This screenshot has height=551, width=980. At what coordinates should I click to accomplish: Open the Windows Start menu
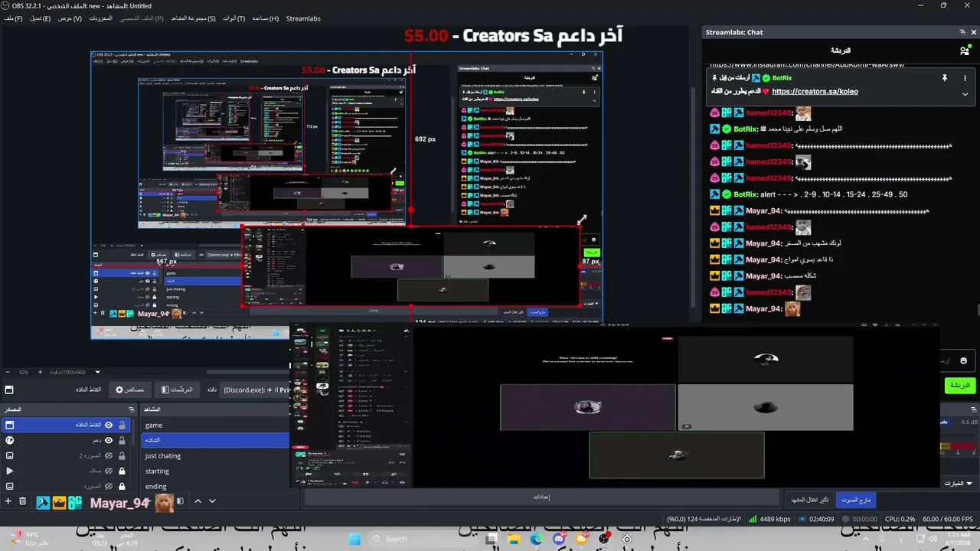(354, 539)
